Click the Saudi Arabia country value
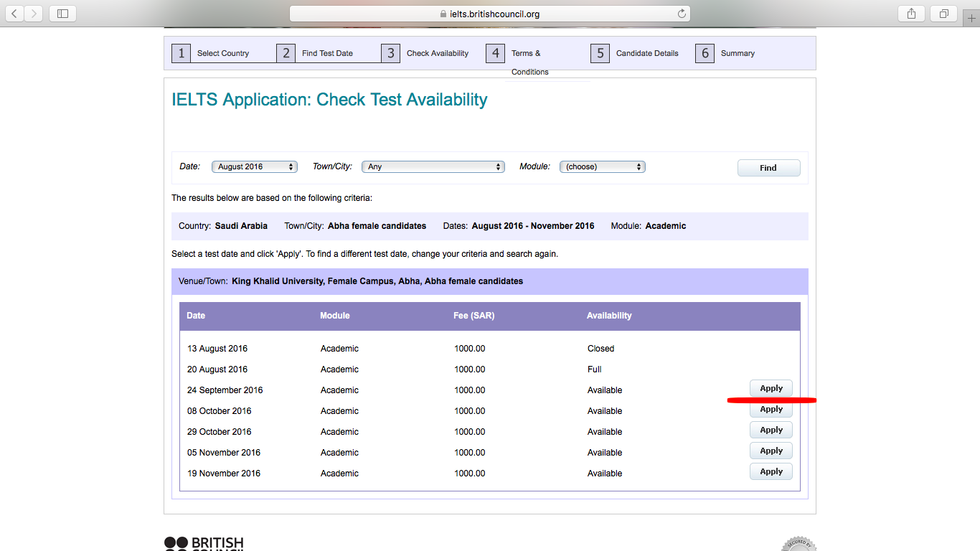The width and height of the screenshot is (980, 551). 241,226
